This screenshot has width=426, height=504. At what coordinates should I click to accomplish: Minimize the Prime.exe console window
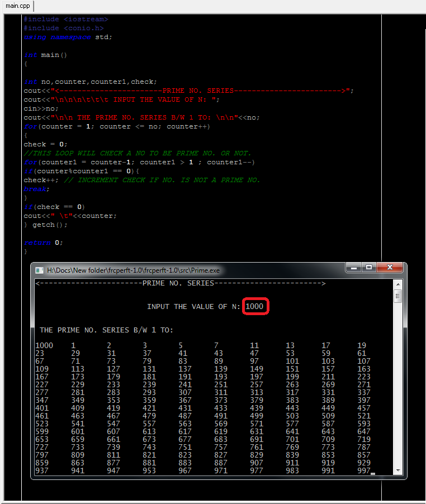354,268
